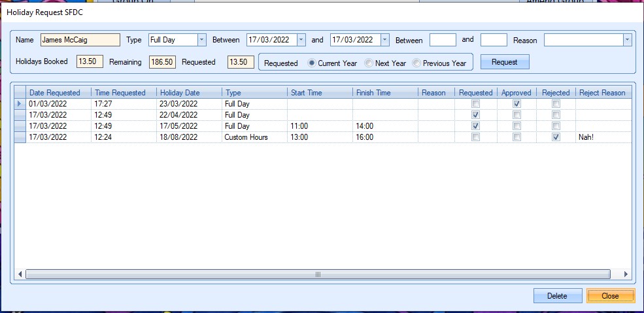
Task: Tick the Approved checkbox for 22/04/2022 holiday
Action: pyautogui.click(x=517, y=115)
